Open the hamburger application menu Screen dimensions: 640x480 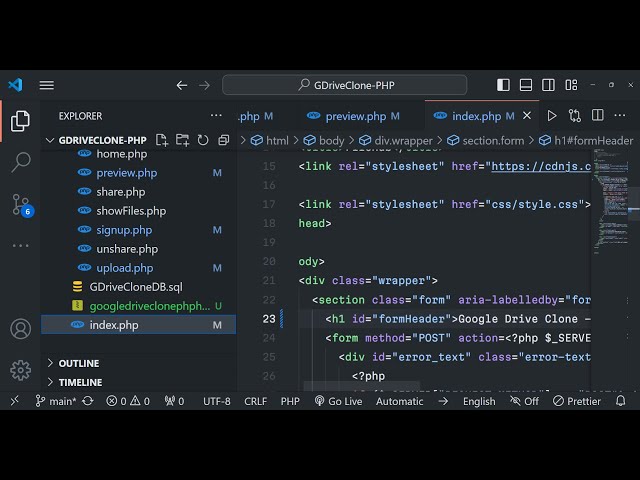click(x=47, y=85)
